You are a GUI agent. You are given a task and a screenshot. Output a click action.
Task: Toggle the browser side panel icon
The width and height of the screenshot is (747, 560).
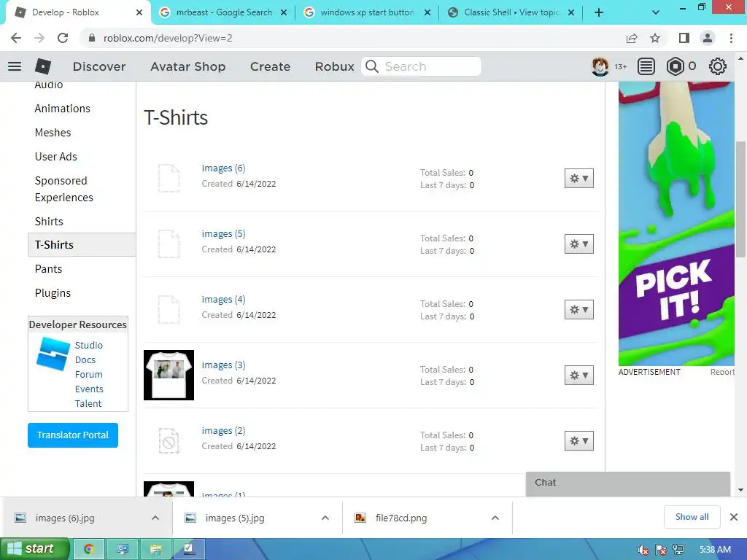pyautogui.click(x=684, y=38)
